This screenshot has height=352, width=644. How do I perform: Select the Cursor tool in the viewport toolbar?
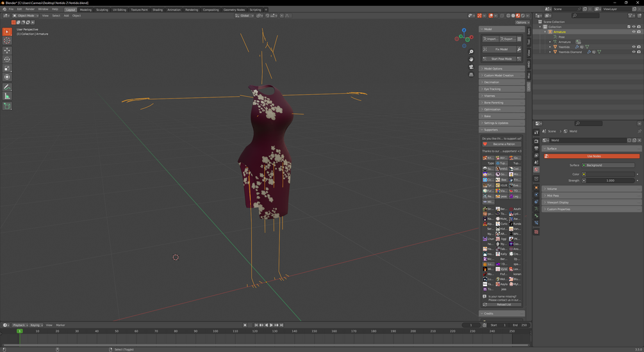pyautogui.click(x=7, y=41)
